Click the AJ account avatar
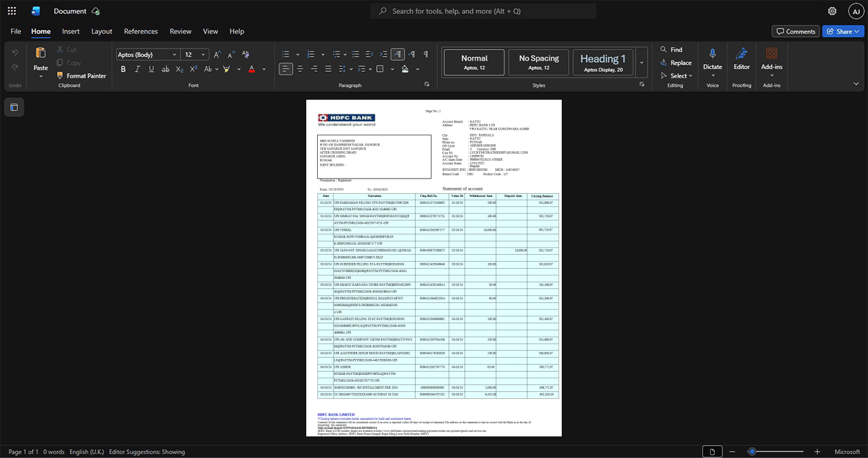 coord(856,11)
